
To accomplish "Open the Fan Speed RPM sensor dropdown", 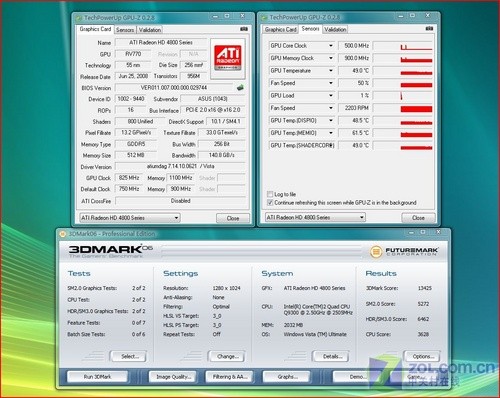I will (x=331, y=108).
